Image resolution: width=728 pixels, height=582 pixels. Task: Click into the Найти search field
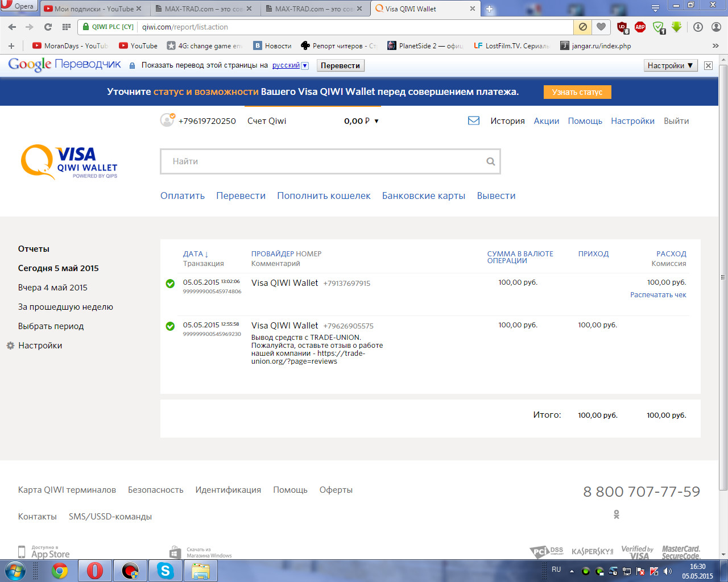click(330, 161)
